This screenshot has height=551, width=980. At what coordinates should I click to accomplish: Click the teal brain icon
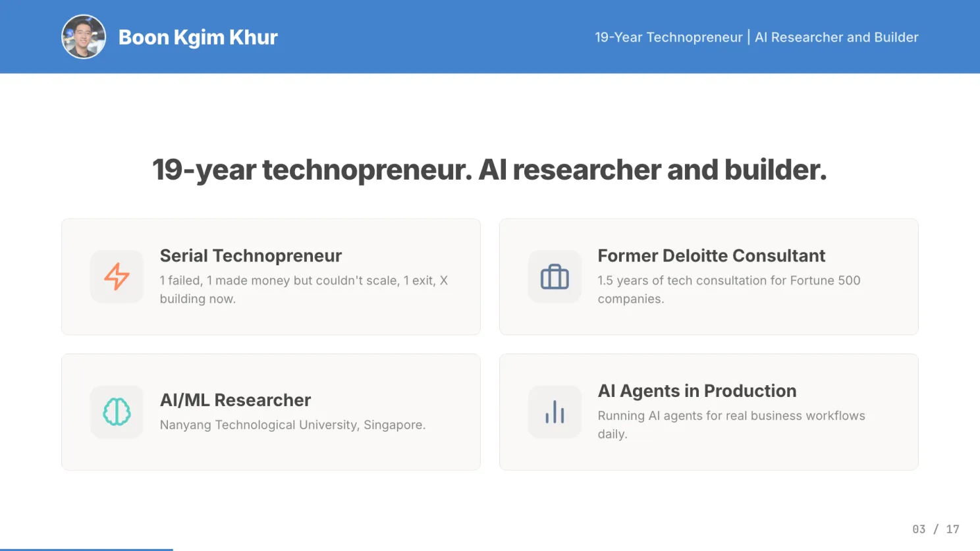pyautogui.click(x=117, y=412)
